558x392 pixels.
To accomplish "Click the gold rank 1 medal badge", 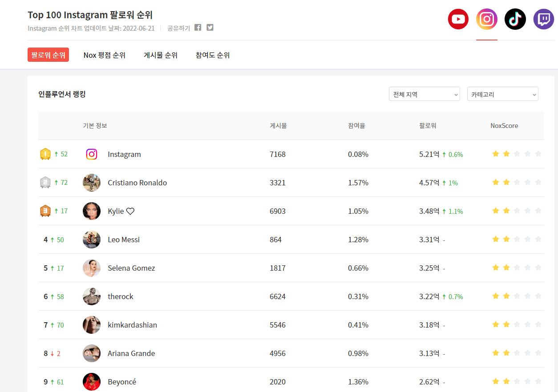I will pos(45,154).
